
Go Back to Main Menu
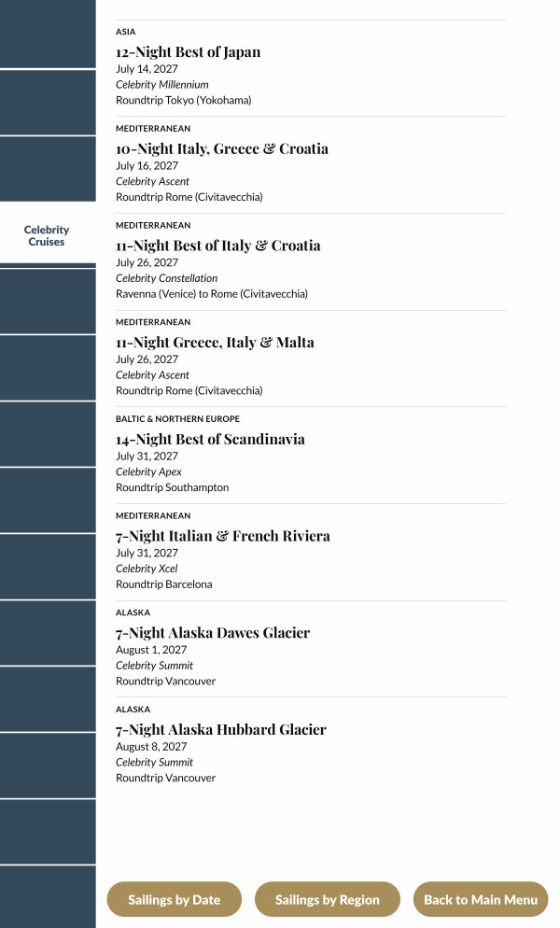coord(481,900)
